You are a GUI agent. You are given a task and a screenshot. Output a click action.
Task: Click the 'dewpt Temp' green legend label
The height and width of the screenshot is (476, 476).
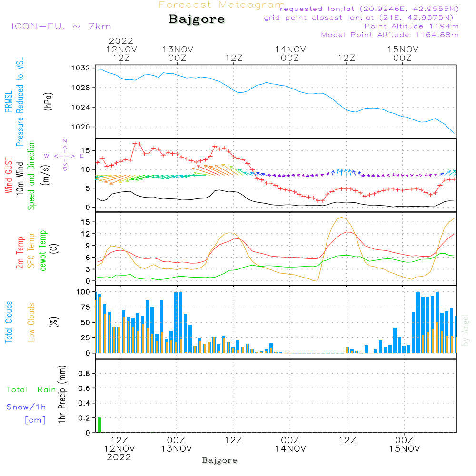pos(42,250)
